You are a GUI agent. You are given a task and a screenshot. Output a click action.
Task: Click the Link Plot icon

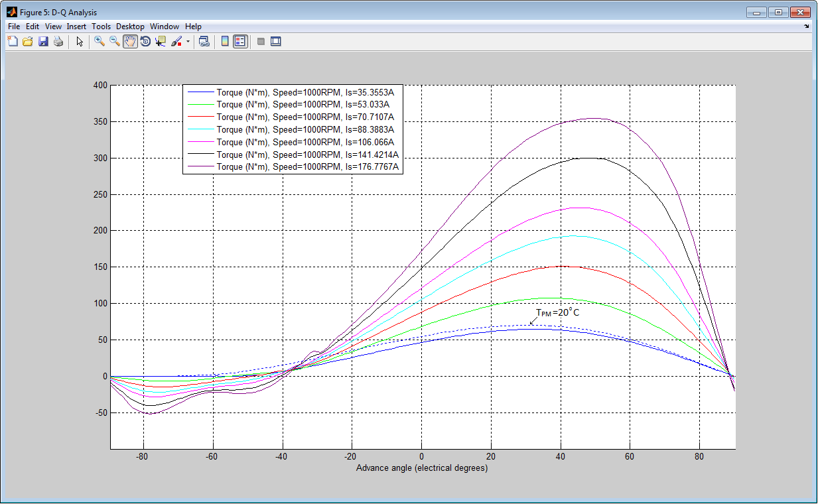(204, 41)
